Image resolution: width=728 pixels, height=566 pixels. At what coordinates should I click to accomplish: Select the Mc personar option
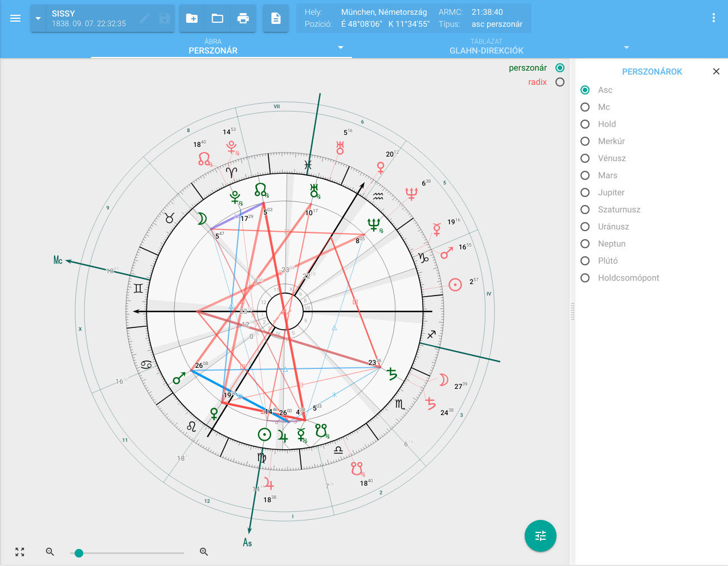585,107
